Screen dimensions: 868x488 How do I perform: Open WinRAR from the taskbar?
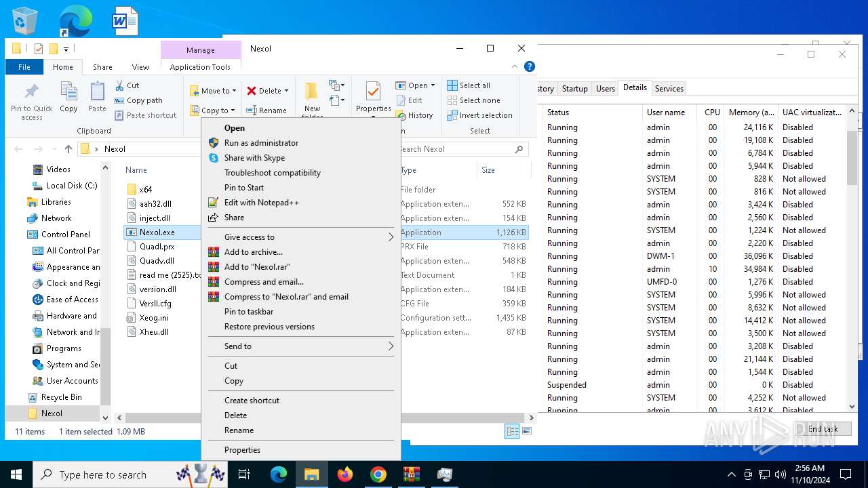tap(412, 474)
